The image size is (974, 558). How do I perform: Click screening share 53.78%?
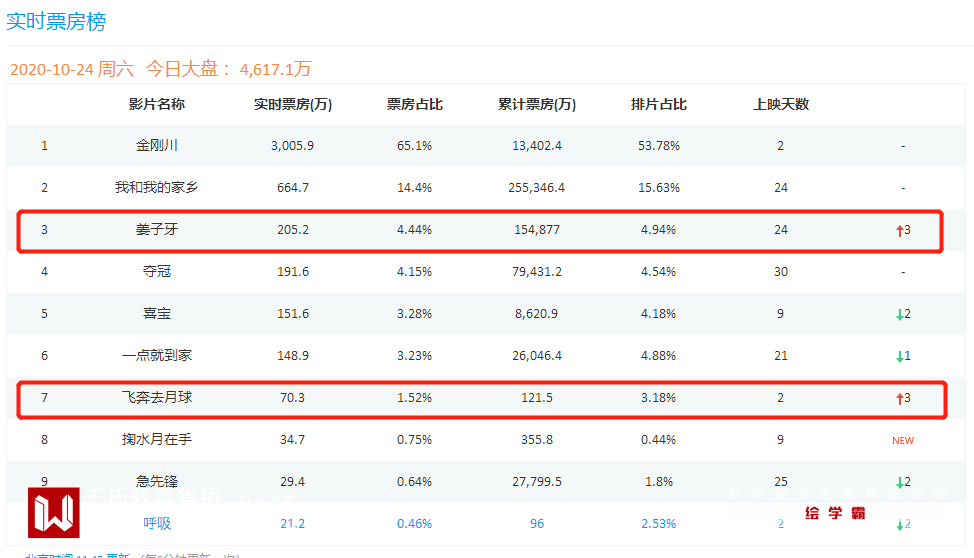[x=658, y=145]
